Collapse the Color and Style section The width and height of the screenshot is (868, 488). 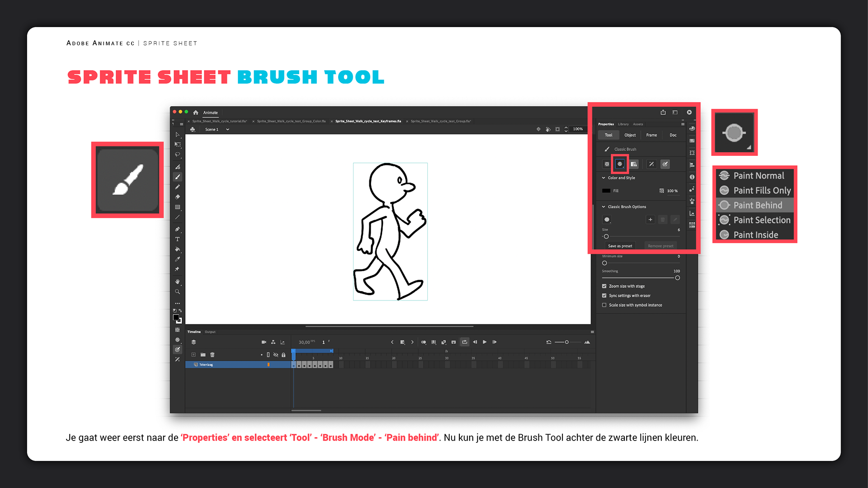click(604, 178)
